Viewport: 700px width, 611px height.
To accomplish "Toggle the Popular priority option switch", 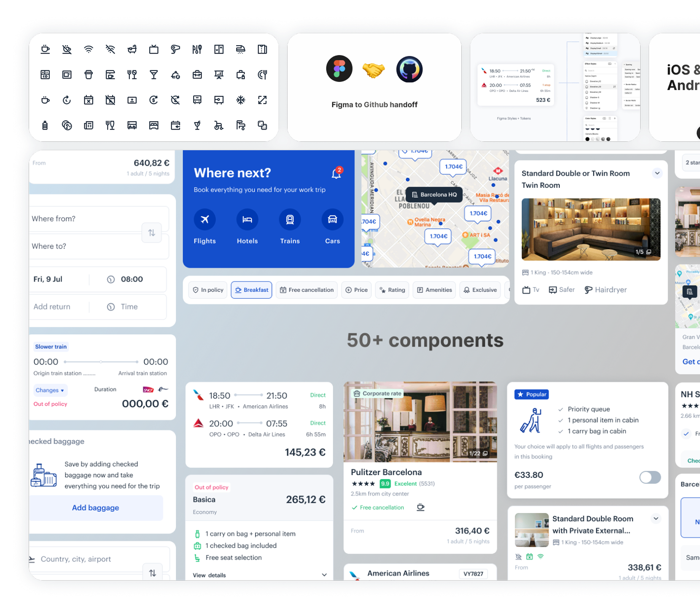I will [x=650, y=477].
